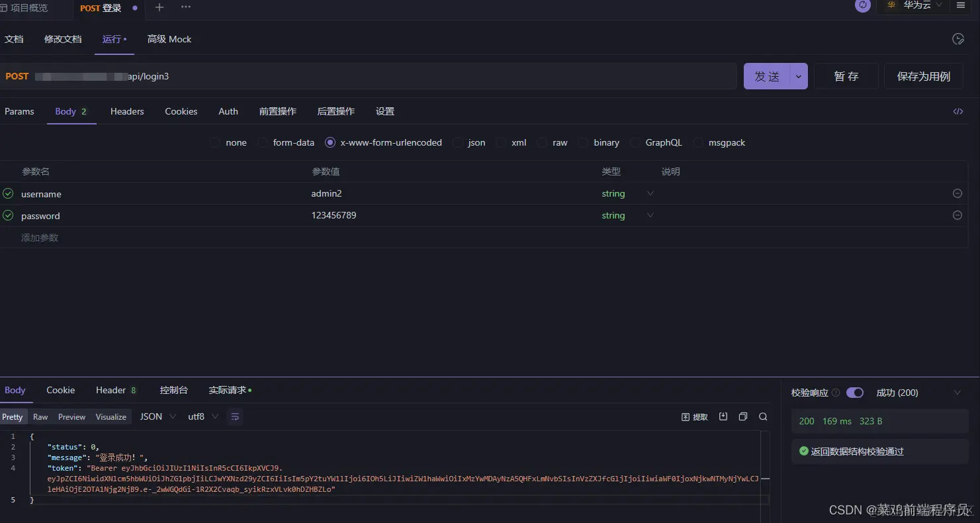This screenshot has width=980, height=523.
Task: Switch response view to Visualize
Action: pos(111,416)
